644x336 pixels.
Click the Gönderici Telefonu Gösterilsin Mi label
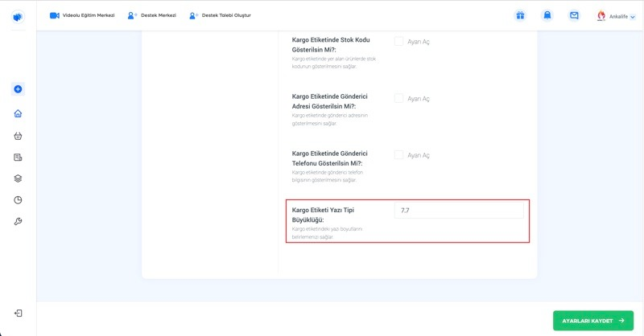point(329,158)
